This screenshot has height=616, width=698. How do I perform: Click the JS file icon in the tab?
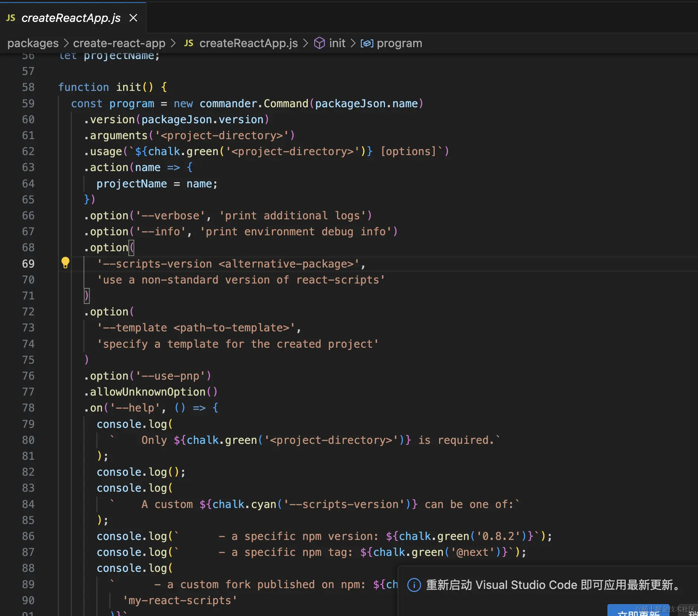point(11,18)
